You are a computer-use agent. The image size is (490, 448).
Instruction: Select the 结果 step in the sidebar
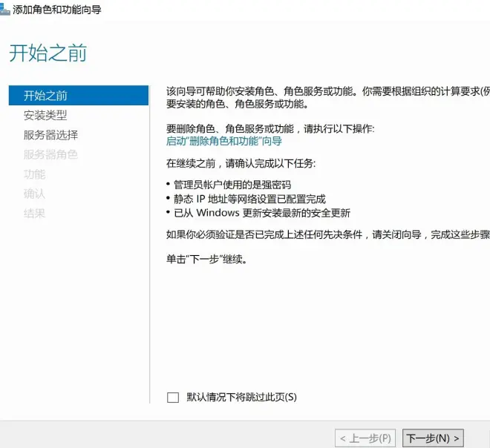[x=34, y=214]
